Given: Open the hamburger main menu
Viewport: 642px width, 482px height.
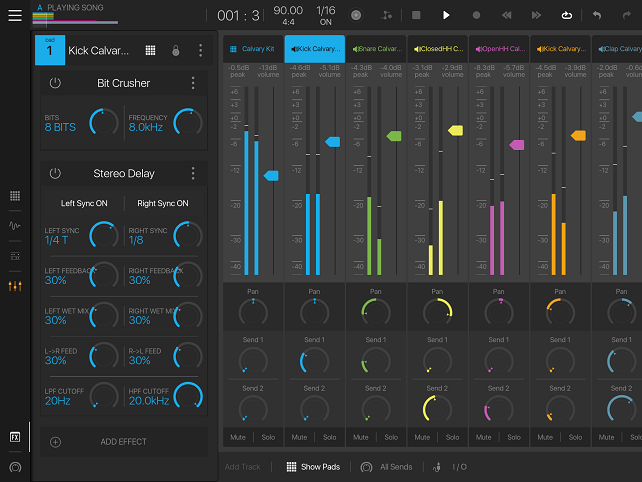Looking at the screenshot, I should (15, 15).
